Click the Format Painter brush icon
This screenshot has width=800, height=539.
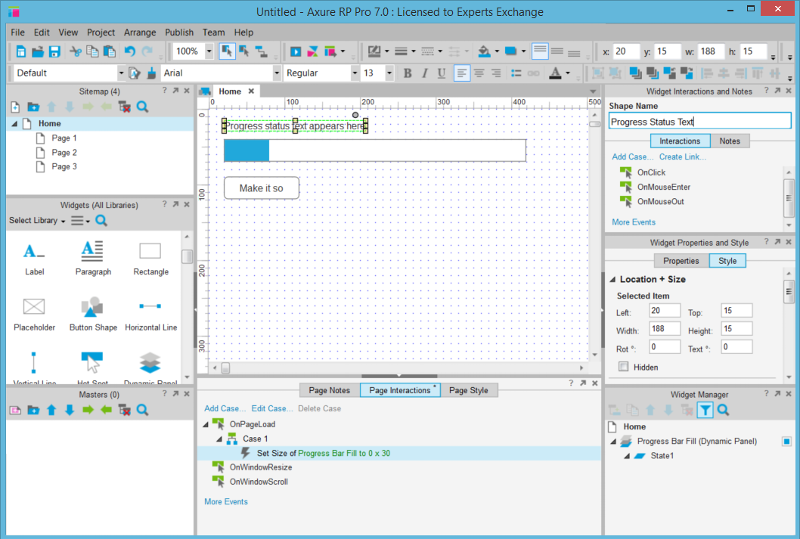pos(151,73)
